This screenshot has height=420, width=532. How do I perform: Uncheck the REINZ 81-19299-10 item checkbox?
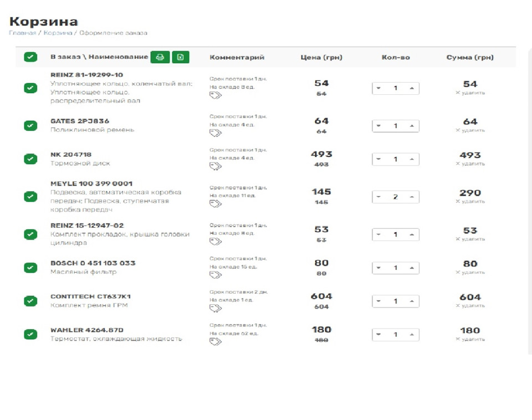pos(30,88)
